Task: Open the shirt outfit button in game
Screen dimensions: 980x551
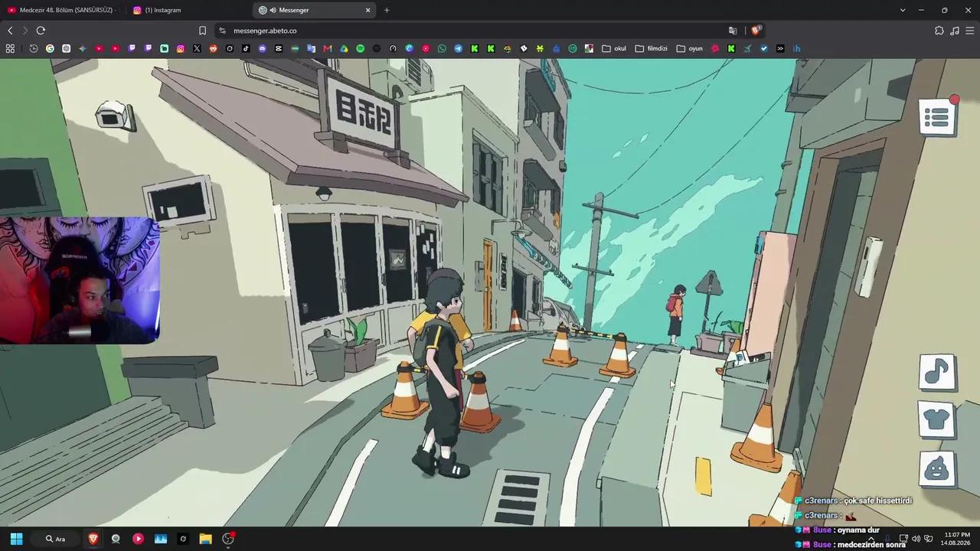Action: pyautogui.click(x=937, y=419)
